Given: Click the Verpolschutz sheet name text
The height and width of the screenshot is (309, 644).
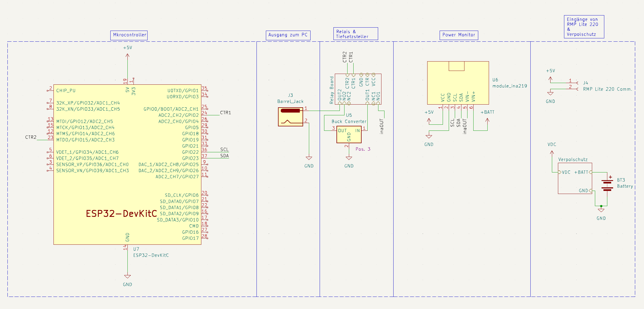Looking at the screenshot, I should pos(573,159).
